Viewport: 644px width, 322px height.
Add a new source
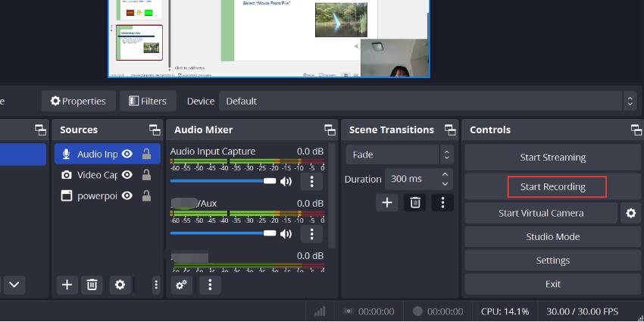click(x=67, y=285)
